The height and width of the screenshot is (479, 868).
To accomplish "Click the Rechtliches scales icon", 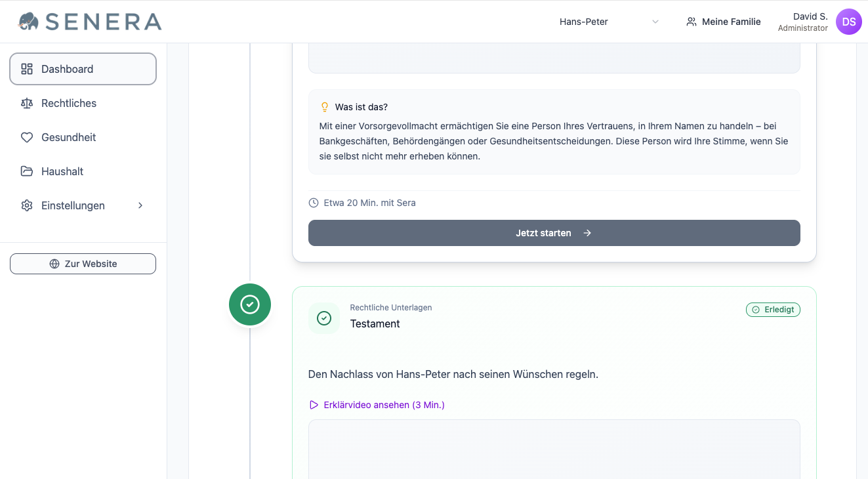I will (x=27, y=103).
